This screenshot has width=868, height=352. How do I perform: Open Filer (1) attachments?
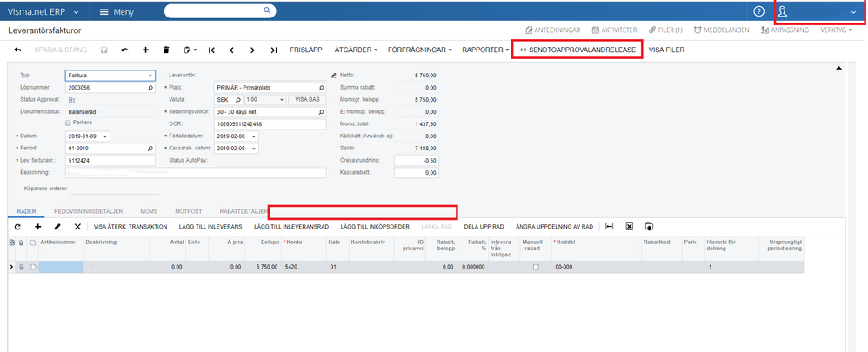[x=666, y=30]
